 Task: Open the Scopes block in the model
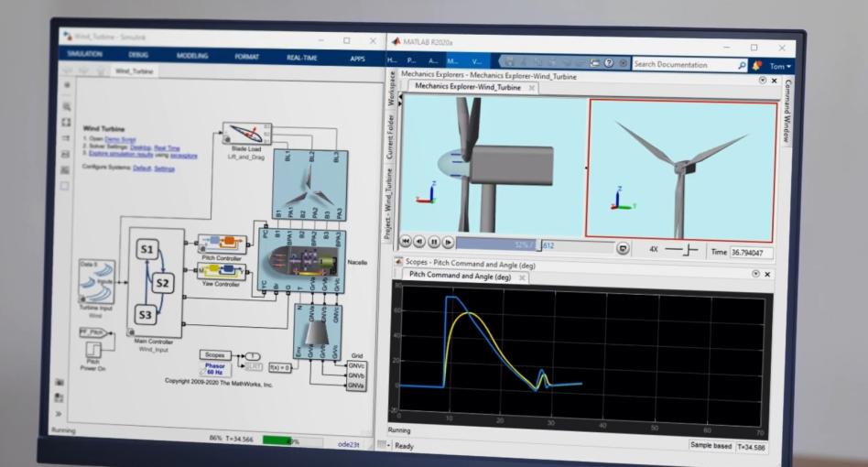coord(214,354)
